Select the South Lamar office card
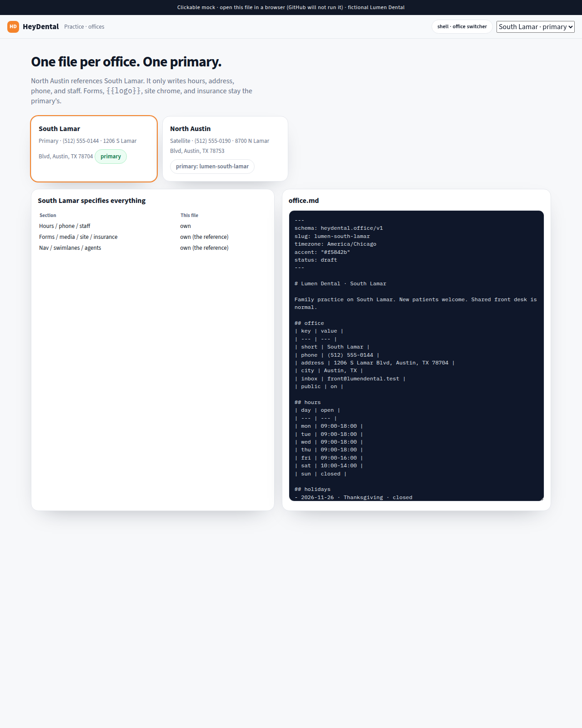Viewport: 582px width, 728px height. [94, 149]
